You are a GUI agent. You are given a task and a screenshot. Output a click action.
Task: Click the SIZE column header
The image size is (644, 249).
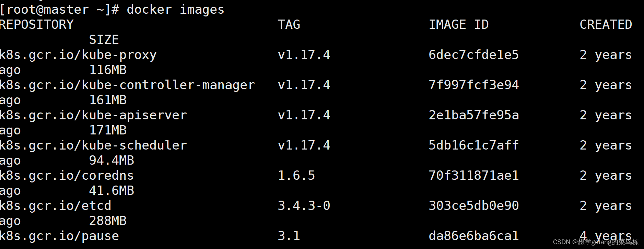[x=104, y=40]
